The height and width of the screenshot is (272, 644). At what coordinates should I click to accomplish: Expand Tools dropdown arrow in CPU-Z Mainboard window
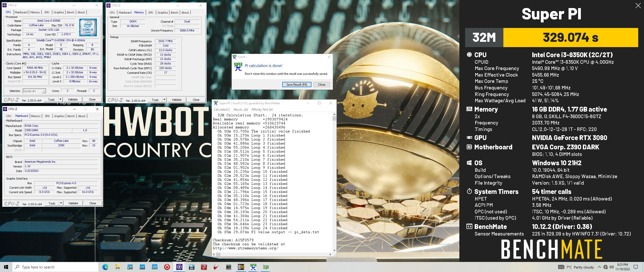[x=61, y=203]
